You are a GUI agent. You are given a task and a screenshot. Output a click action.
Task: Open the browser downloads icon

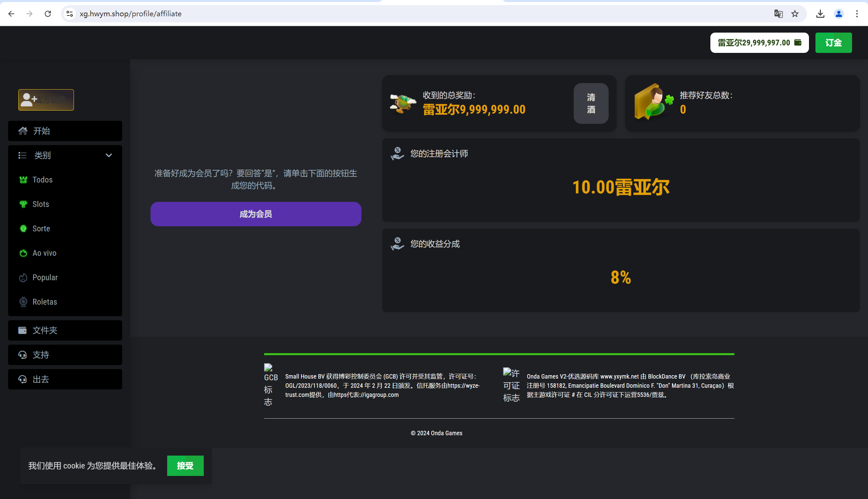click(x=820, y=14)
